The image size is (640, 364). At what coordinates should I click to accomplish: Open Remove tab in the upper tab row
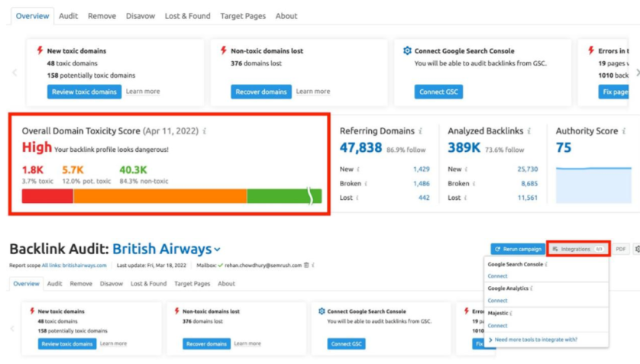coord(102,16)
